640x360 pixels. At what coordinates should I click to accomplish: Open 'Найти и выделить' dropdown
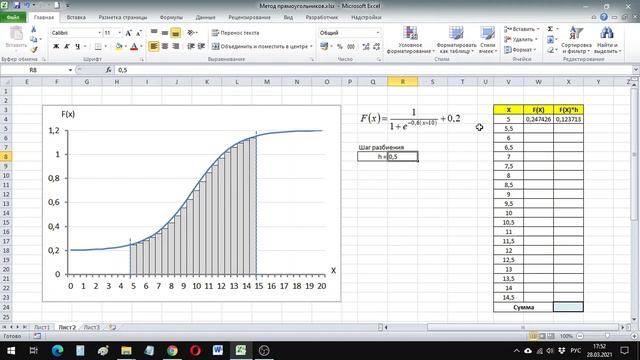(x=607, y=40)
